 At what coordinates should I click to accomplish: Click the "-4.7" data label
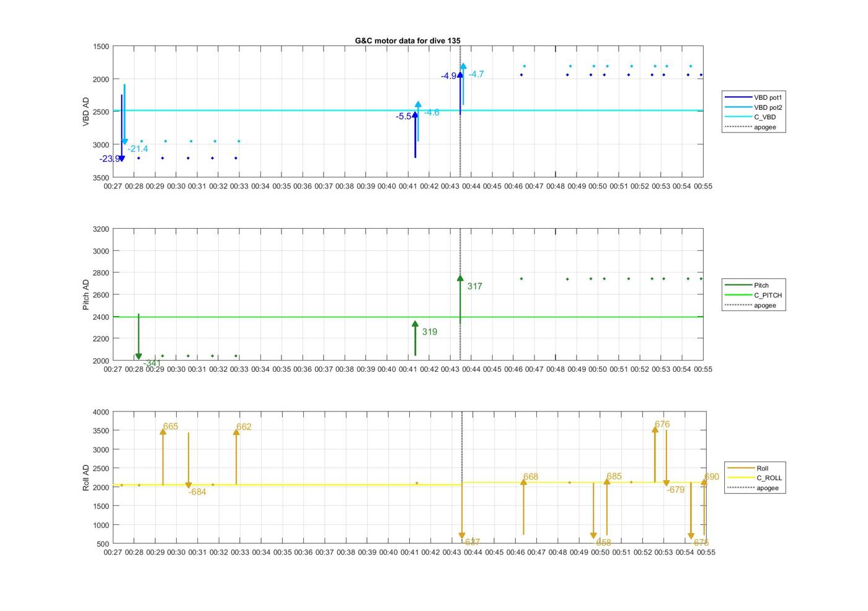click(x=476, y=74)
